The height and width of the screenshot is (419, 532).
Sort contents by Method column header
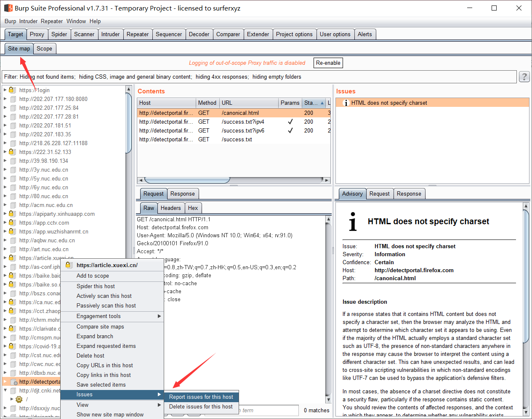pyautogui.click(x=207, y=103)
